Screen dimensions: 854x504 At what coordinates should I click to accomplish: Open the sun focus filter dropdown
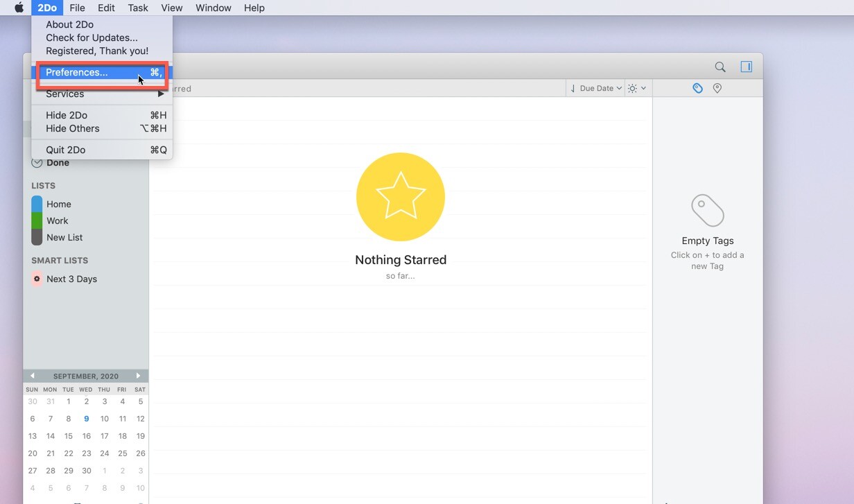pos(636,88)
